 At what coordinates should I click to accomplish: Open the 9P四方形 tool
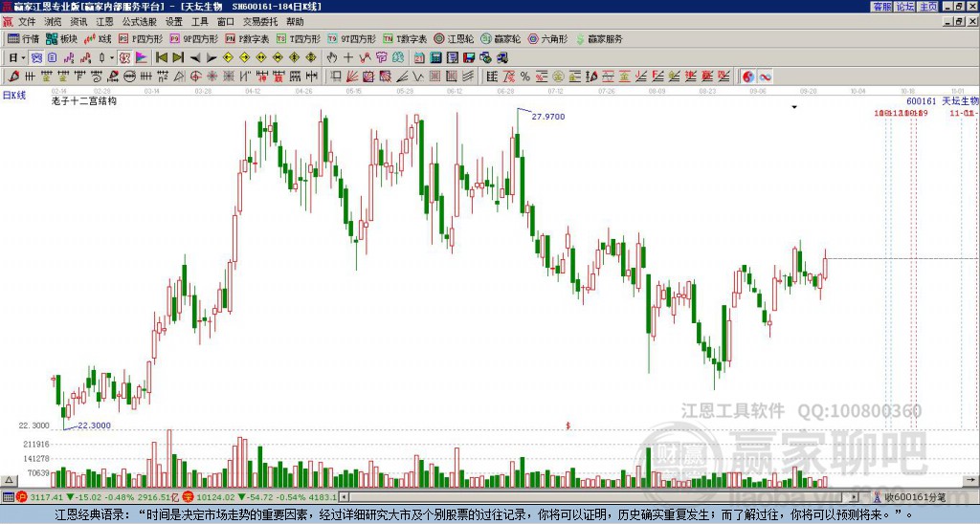tap(194, 38)
